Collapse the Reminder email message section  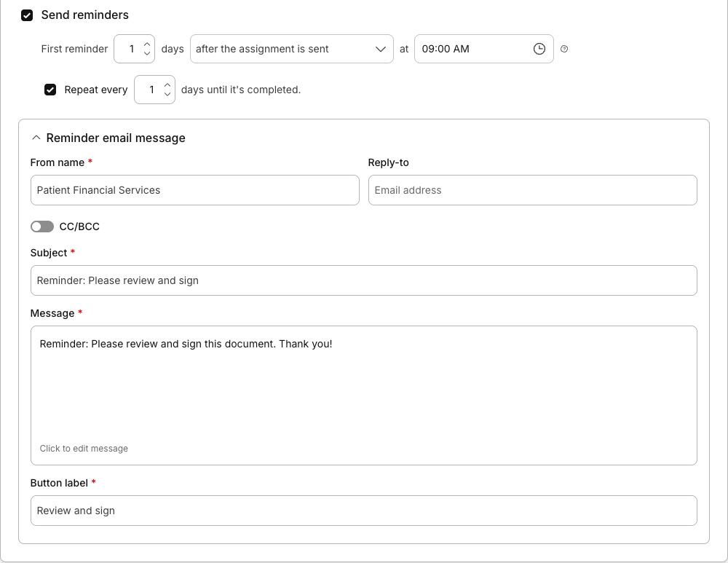[x=36, y=138]
